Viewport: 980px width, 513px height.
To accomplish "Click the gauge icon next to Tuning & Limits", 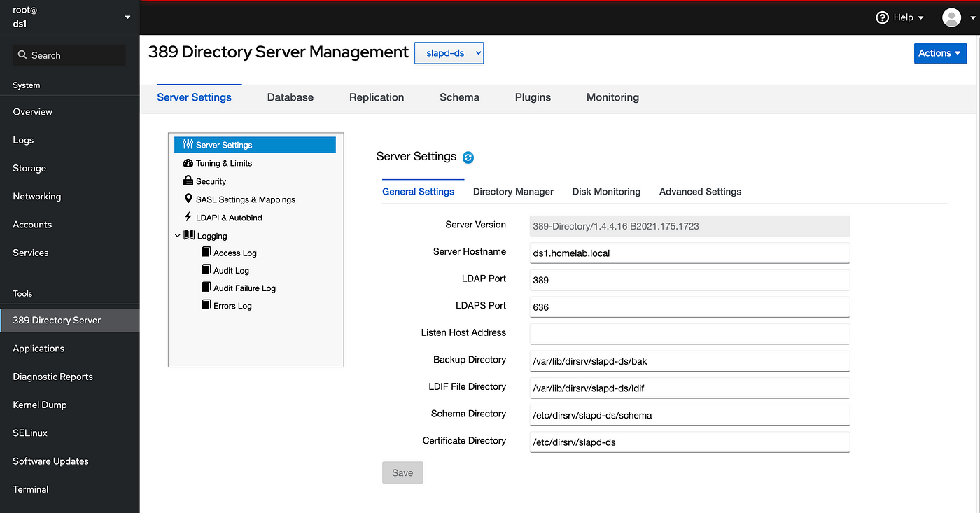I will [x=188, y=162].
